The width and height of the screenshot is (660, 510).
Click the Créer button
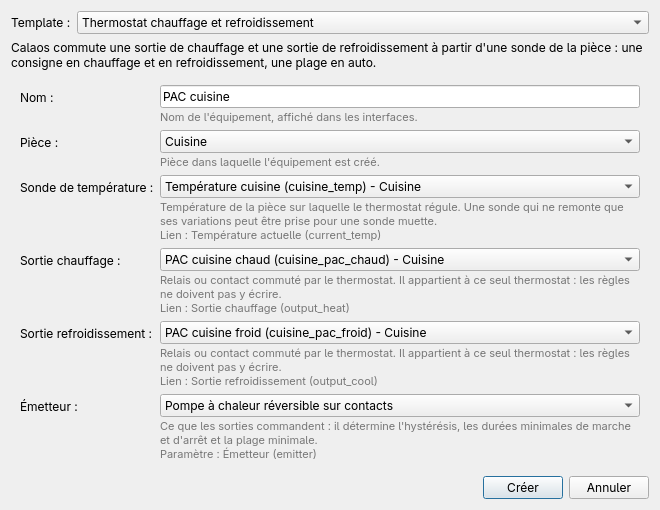pos(522,487)
